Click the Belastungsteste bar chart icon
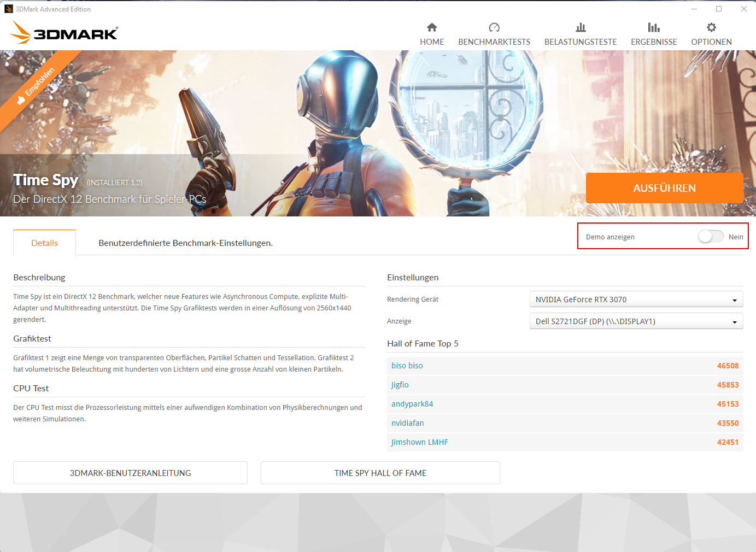Screen dimensions: 756x552 (x=581, y=27)
